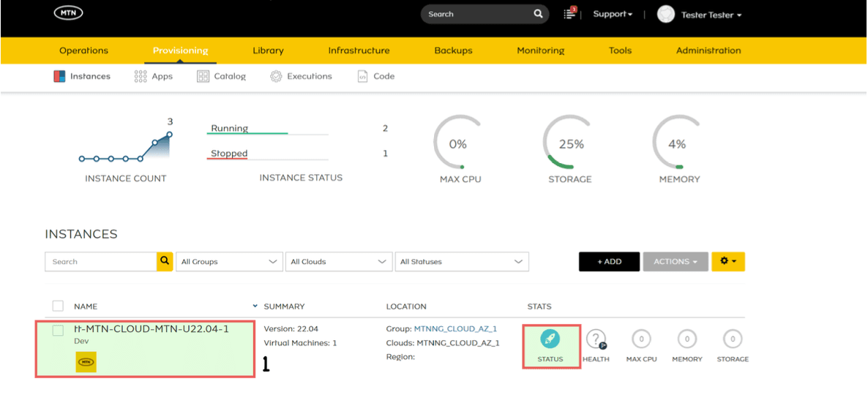Screen dimensions: 868x403
Task: Open the Administration menu
Action: [708, 50]
